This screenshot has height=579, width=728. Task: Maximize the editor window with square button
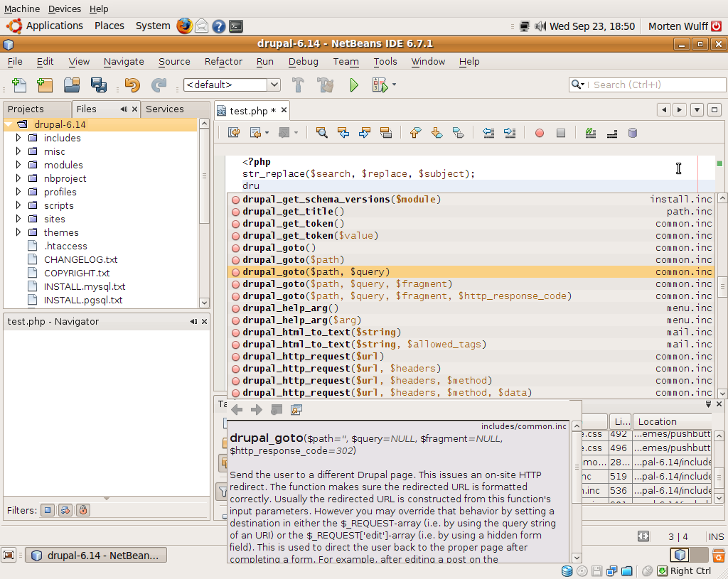click(714, 110)
